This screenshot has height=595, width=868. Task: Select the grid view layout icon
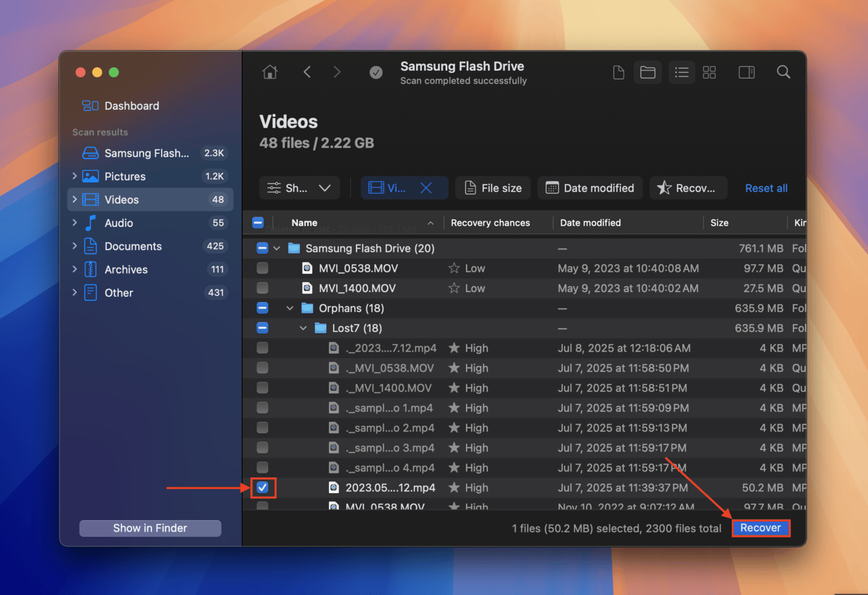(709, 72)
